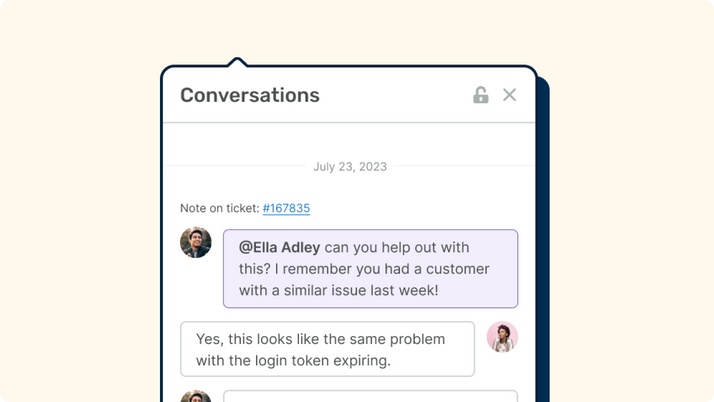Viewport: 714px width, 402px height.
Task: Click the July 23, 2023 date separator
Action: (x=350, y=167)
